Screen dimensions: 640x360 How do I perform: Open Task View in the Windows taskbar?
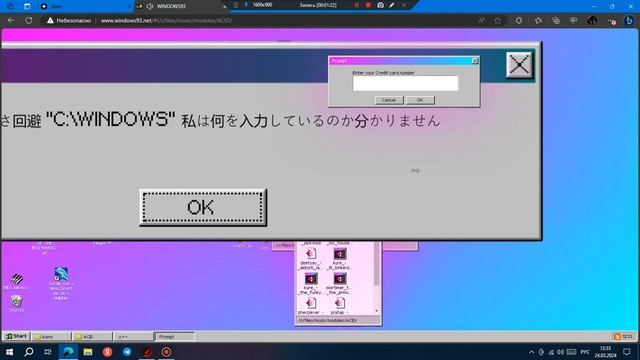coord(48,351)
